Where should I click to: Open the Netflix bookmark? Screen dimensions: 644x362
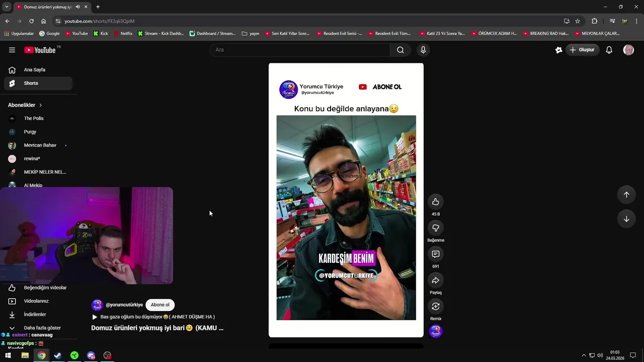coord(123,34)
